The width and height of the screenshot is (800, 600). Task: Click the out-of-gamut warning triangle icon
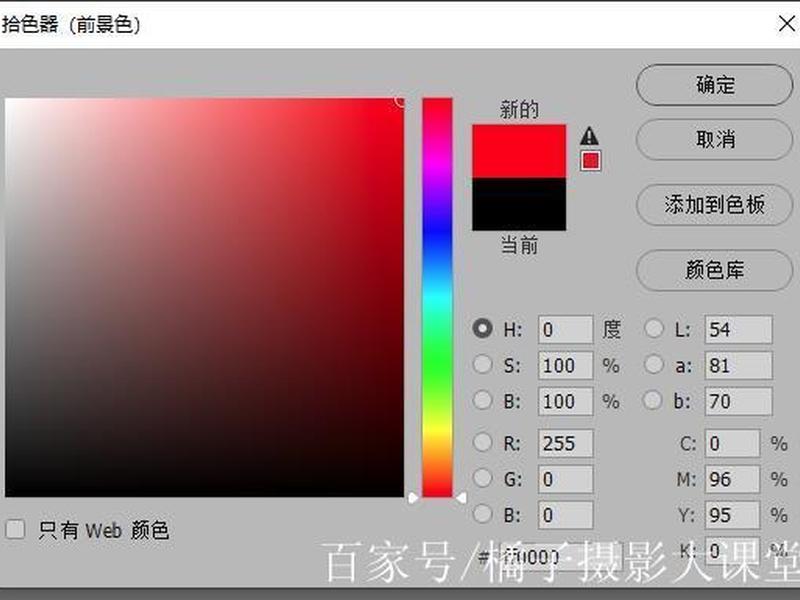tap(589, 136)
